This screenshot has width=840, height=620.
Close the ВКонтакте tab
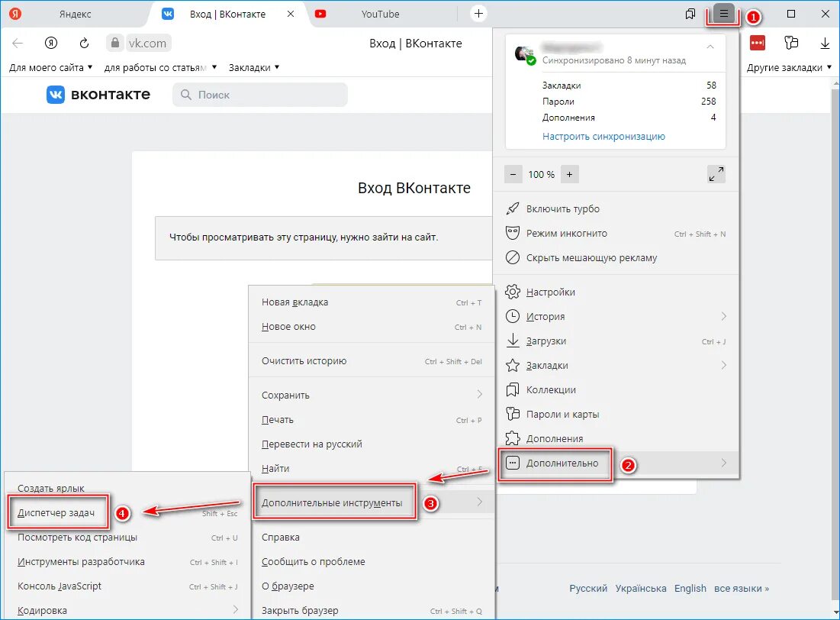291,14
